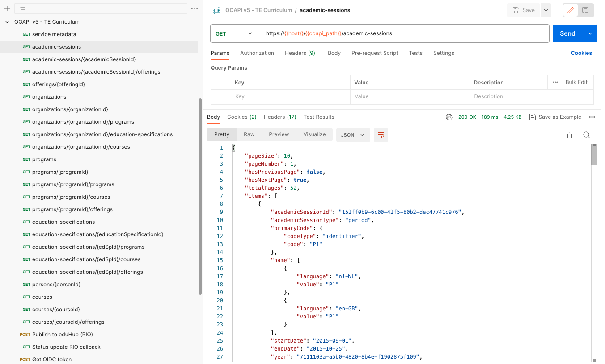Click the 4.25 KB response size

[512, 117]
